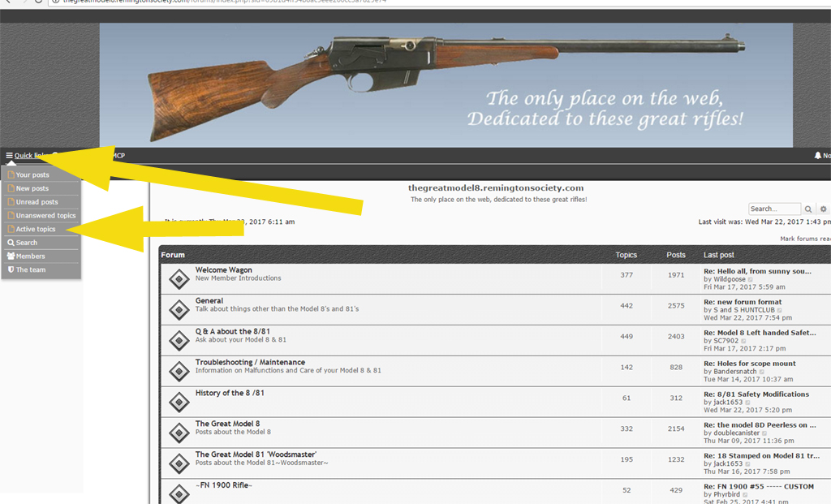The width and height of the screenshot is (831, 504).
Task: Open The Great Model 8 forum
Action: [227, 424]
